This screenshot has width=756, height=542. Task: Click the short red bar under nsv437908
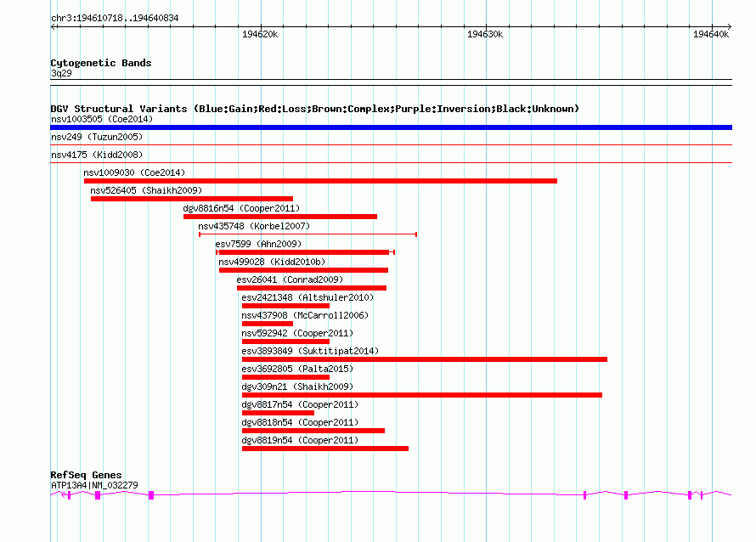click(268, 324)
